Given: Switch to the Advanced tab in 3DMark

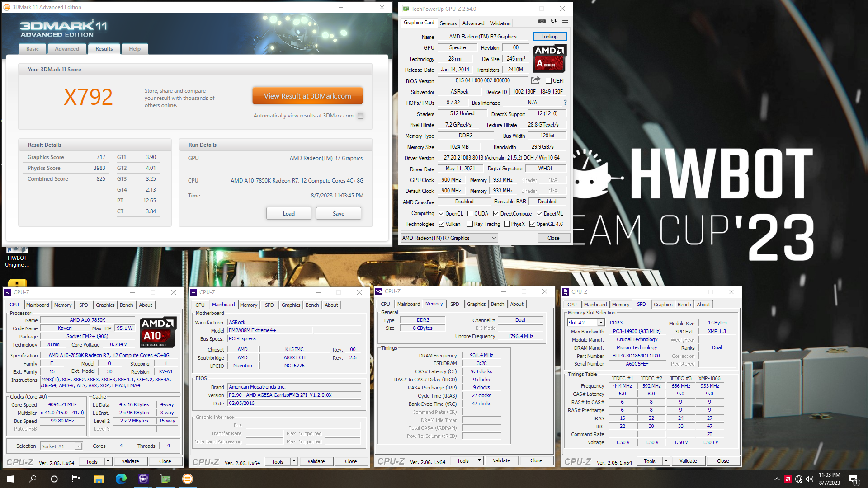Looking at the screenshot, I should pyautogui.click(x=67, y=49).
